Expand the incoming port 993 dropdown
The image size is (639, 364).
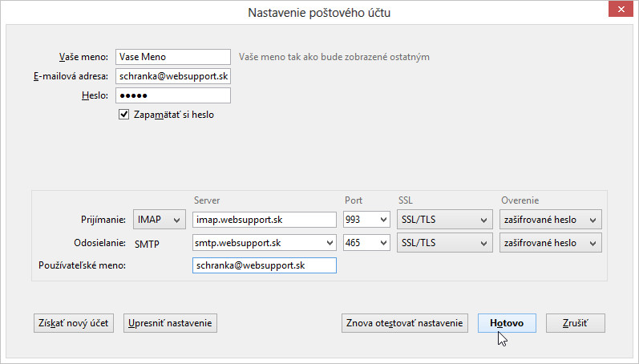[x=366, y=220]
